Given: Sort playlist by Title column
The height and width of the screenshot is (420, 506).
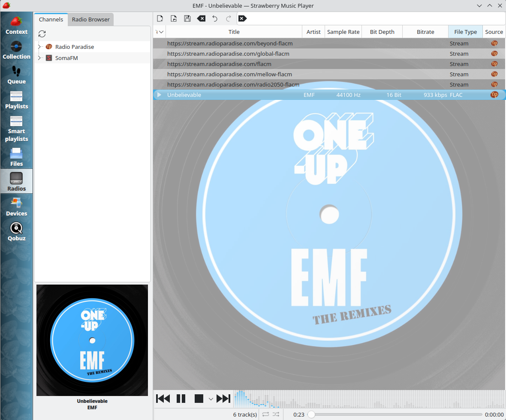Looking at the screenshot, I should click(x=234, y=32).
